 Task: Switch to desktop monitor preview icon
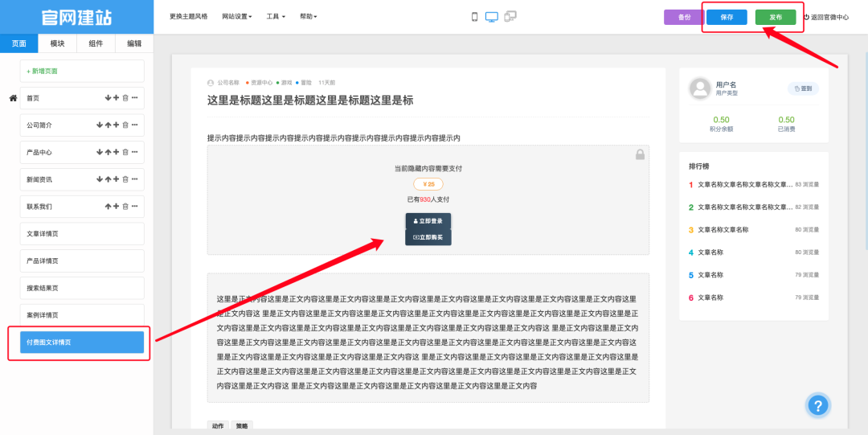click(492, 17)
